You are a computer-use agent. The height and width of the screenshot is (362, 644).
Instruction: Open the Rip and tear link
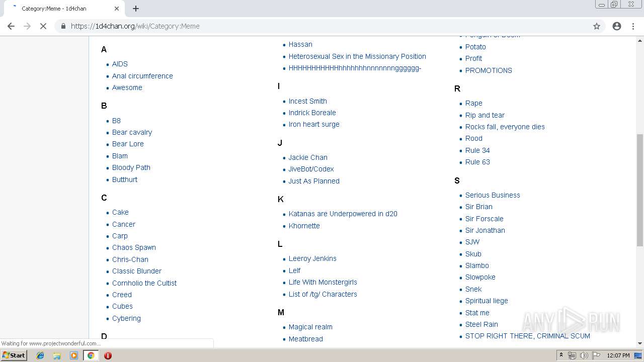coord(485,115)
